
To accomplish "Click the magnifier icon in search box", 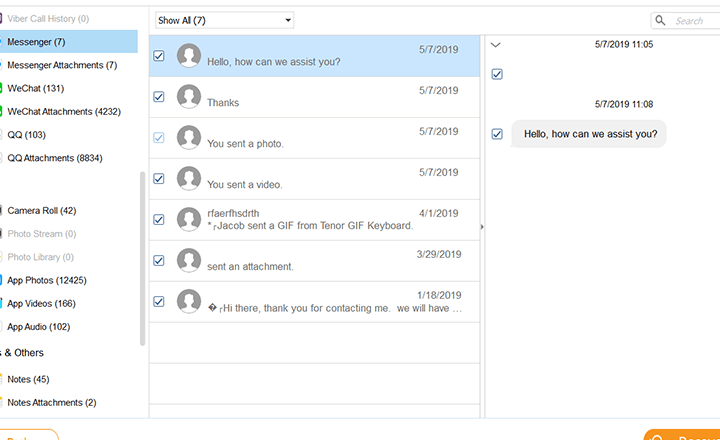I will [660, 20].
